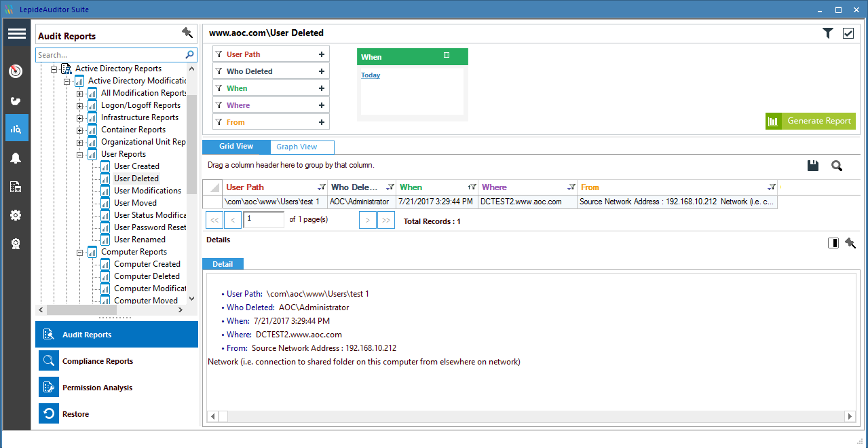Collapse the Computer Reports tree node
This screenshot has width=868, height=448.
point(79,252)
